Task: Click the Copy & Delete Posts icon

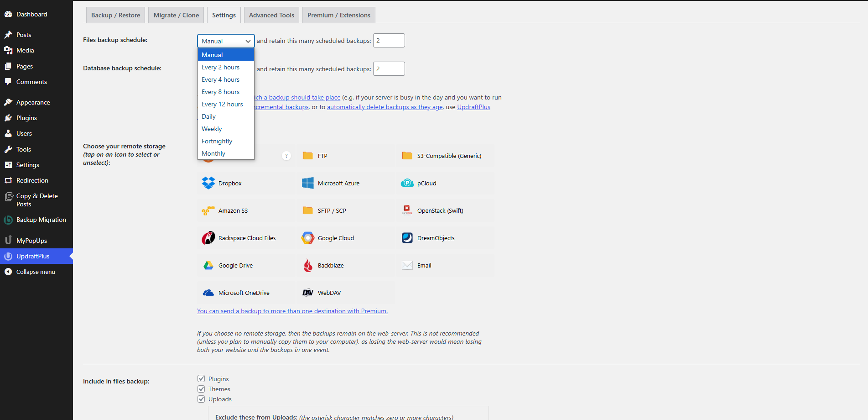Action: [x=8, y=196]
